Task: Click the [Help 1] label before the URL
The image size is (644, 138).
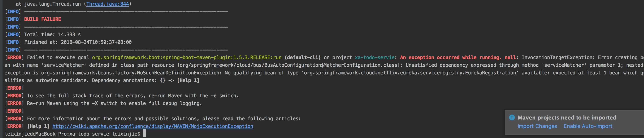Action: tap(38, 126)
